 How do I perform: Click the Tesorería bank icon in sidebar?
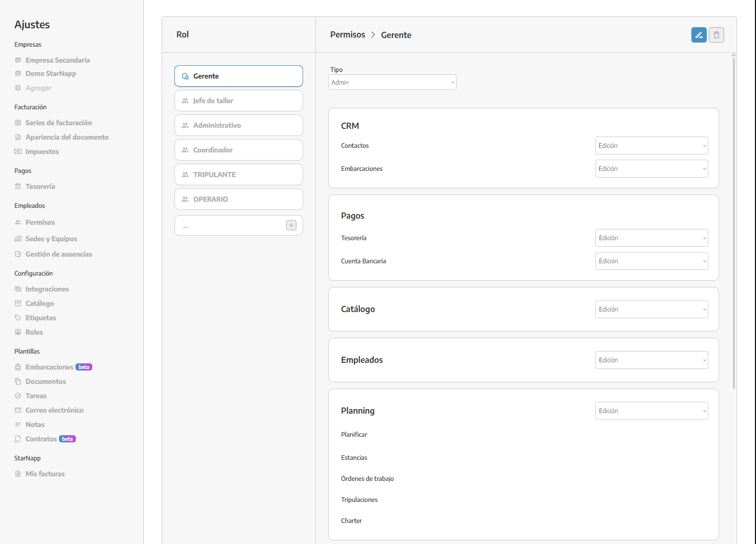18,186
